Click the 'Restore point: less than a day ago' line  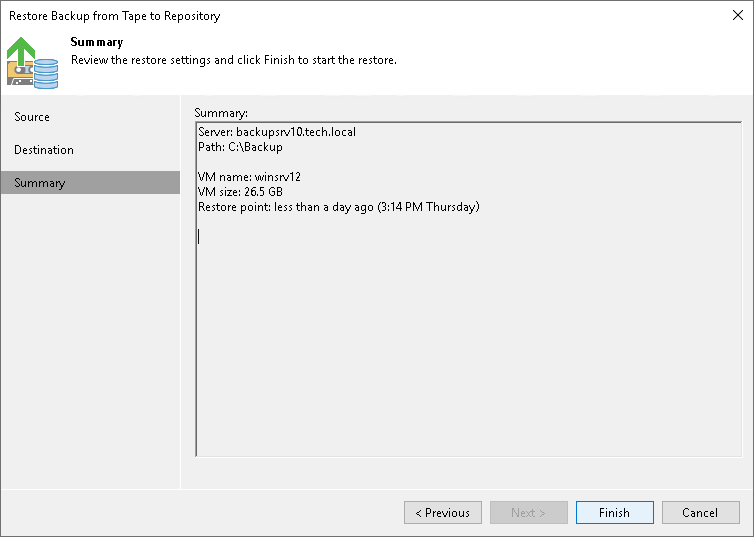(x=339, y=207)
